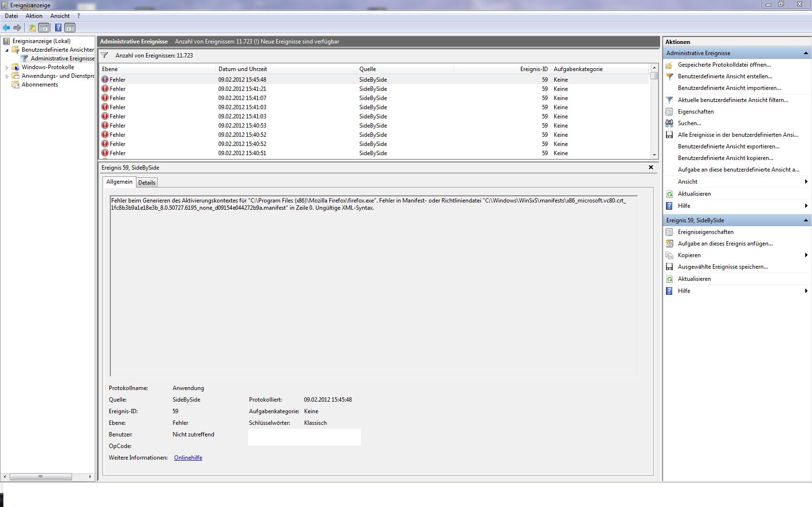Click the Back arrow toolbar icon
The width and height of the screenshot is (812, 507).
pos(6,28)
